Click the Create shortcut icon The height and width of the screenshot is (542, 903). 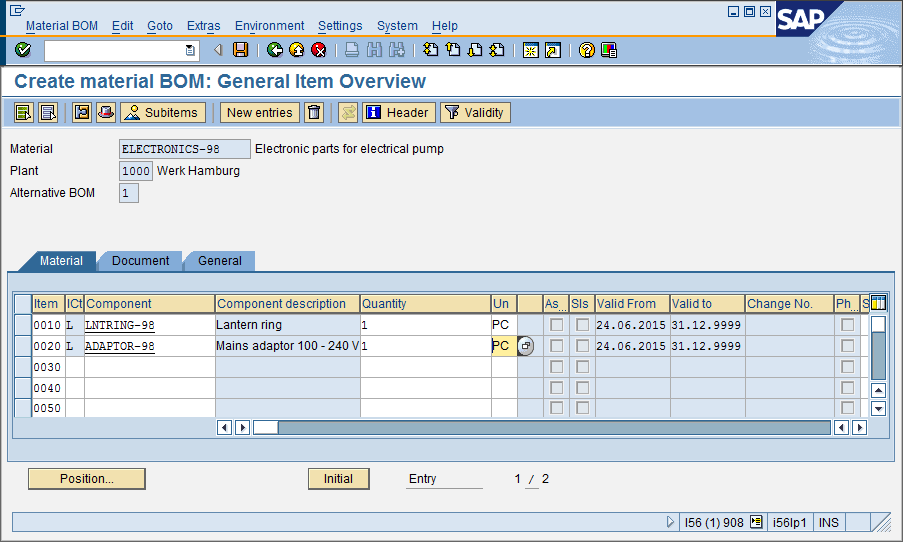553,50
